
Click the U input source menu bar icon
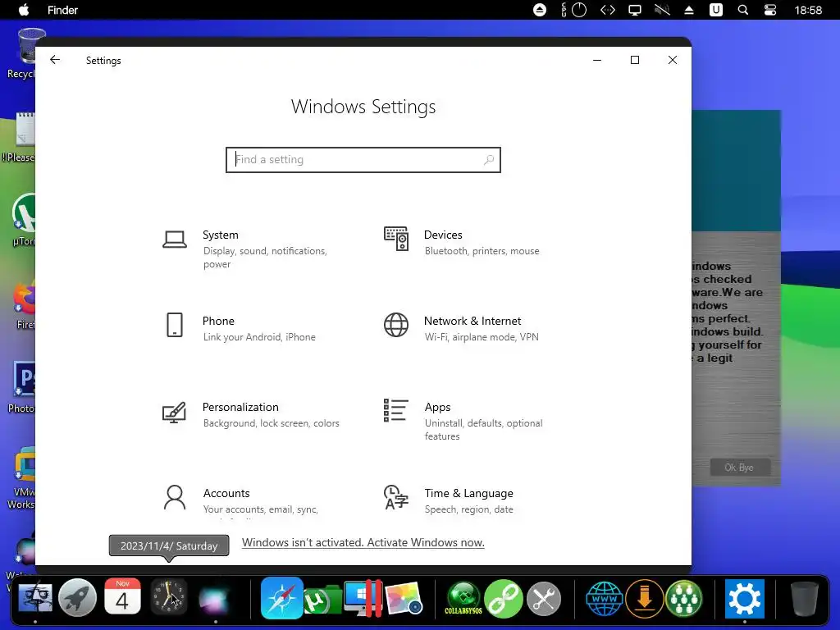click(x=716, y=10)
